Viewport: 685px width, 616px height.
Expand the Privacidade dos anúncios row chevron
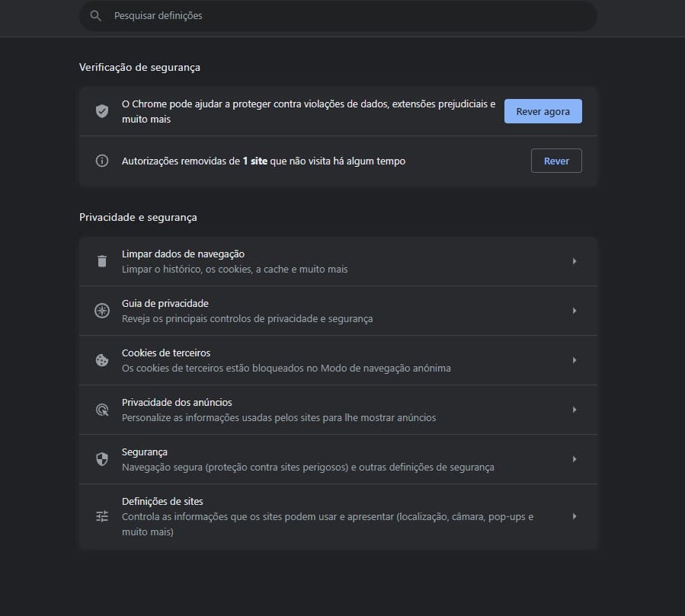pyautogui.click(x=575, y=409)
